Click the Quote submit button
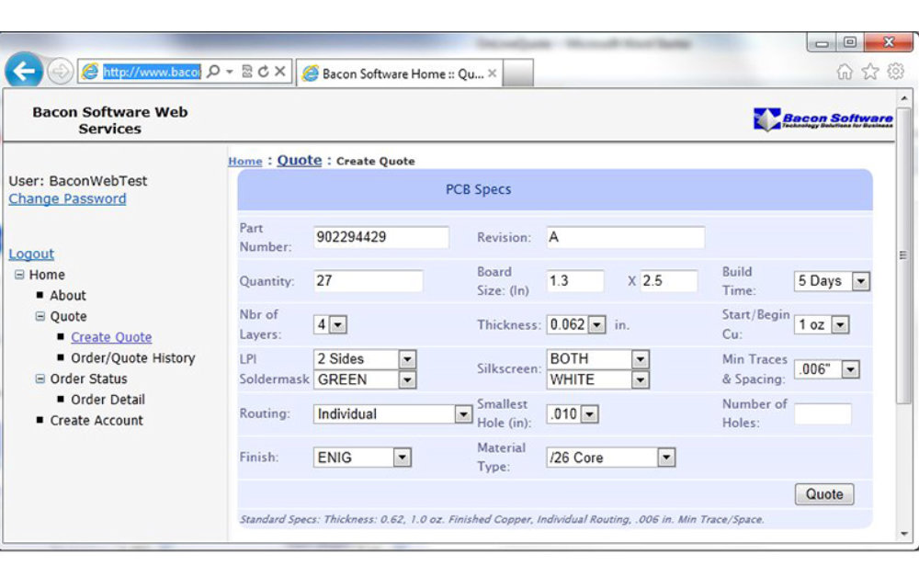 tap(824, 494)
